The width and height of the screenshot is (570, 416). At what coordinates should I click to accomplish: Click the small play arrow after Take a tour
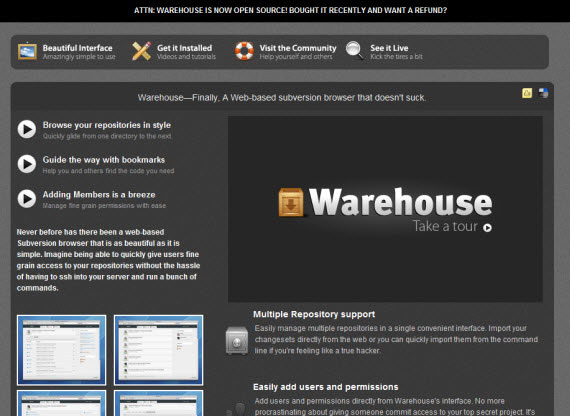pos(487,228)
